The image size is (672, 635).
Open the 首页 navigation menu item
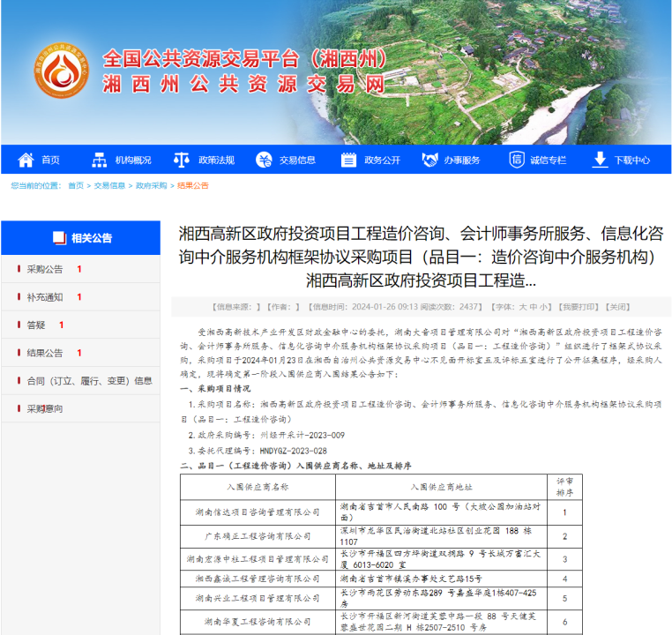[x=50, y=161]
